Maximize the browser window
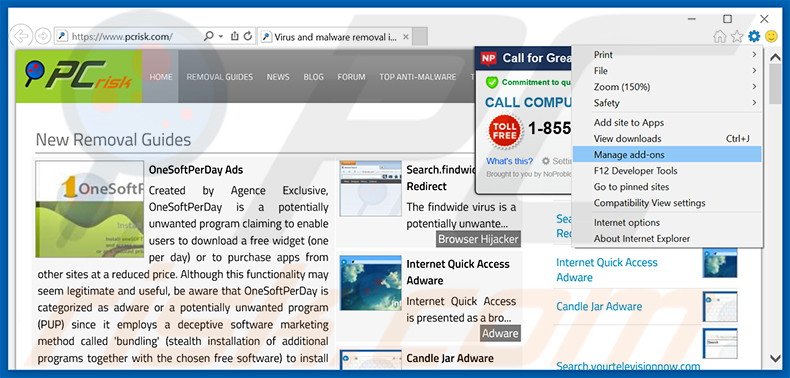Screen dimensions: 790x378 [728, 19]
